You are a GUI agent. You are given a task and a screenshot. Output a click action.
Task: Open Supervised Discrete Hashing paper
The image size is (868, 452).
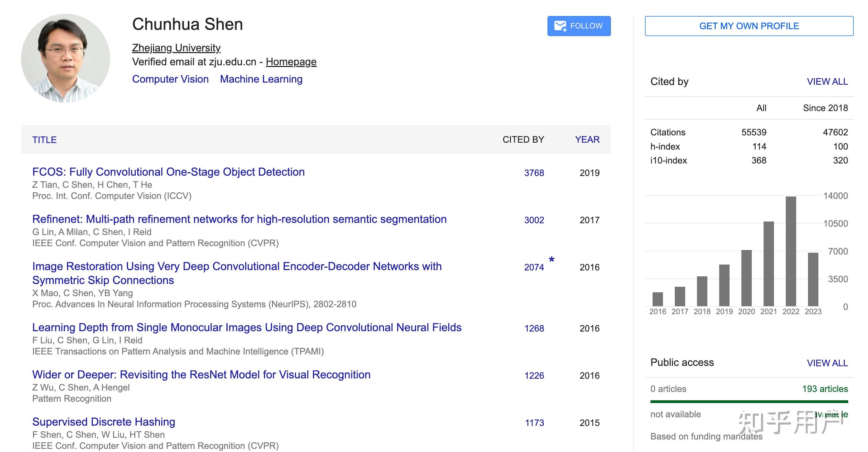[103, 422]
